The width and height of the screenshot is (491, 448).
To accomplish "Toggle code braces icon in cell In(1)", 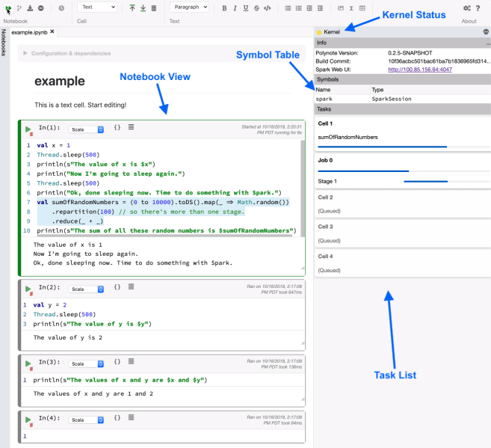I will click(117, 127).
